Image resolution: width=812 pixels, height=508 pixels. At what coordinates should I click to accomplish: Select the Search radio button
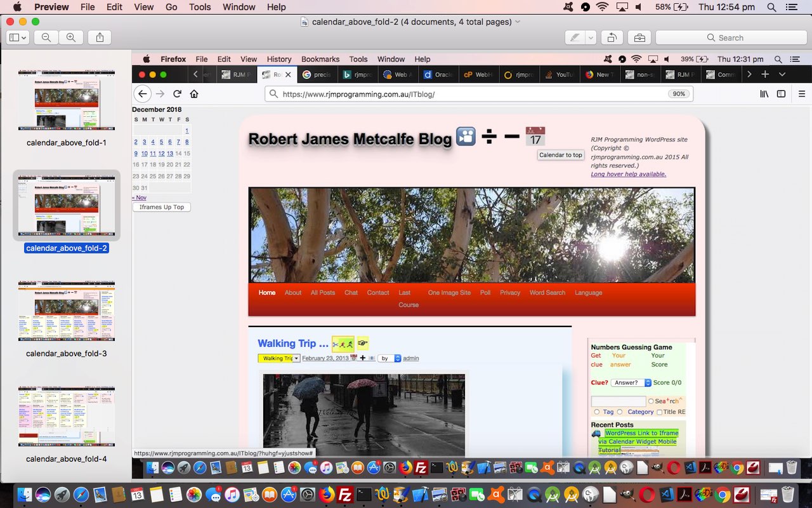[x=651, y=401]
